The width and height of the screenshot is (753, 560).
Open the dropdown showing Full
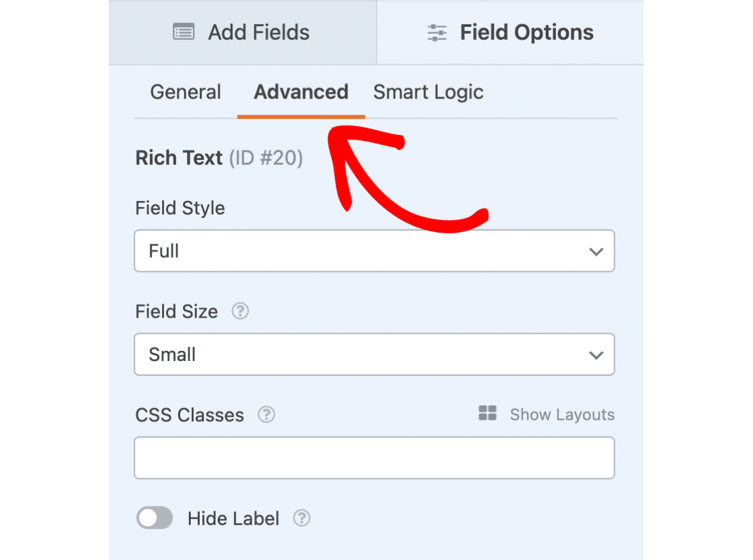click(374, 252)
